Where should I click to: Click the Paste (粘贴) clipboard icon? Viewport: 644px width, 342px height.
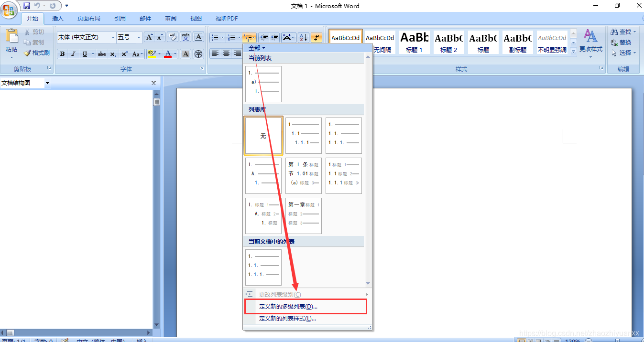[x=11, y=36]
